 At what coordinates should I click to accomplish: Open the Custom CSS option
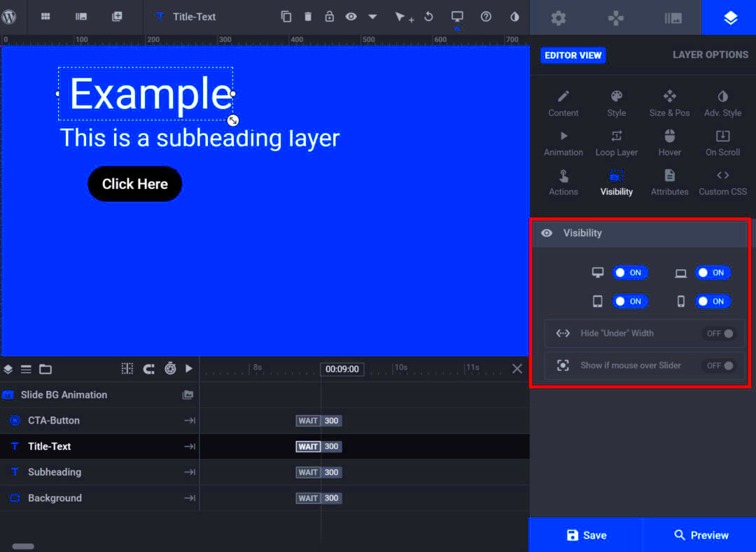coord(722,183)
